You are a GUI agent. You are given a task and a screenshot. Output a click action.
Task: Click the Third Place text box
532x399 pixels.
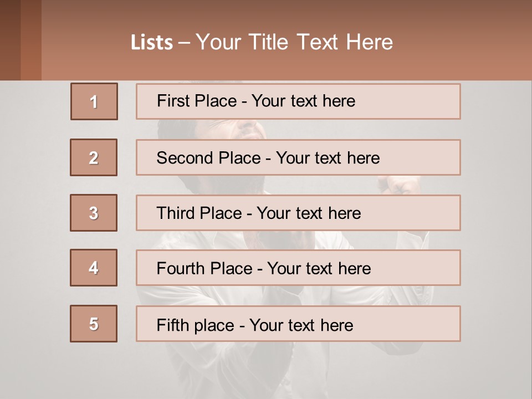pos(298,213)
